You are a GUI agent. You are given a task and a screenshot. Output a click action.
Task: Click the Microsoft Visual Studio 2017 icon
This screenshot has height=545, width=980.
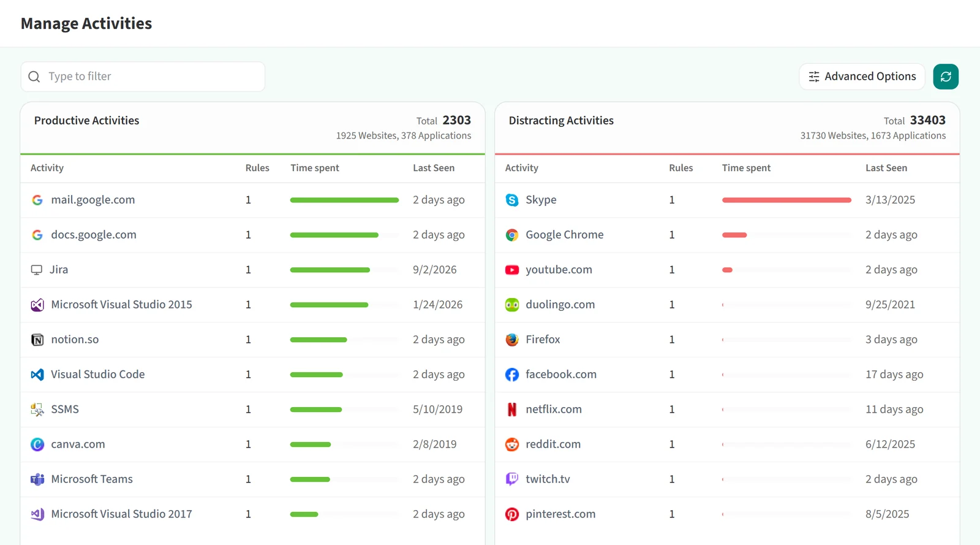click(x=37, y=514)
